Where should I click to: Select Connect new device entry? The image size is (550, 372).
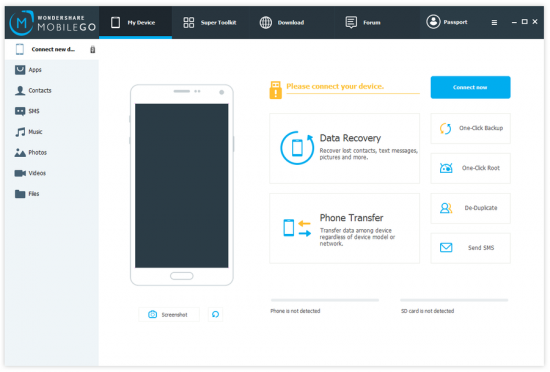click(x=52, y=49)
